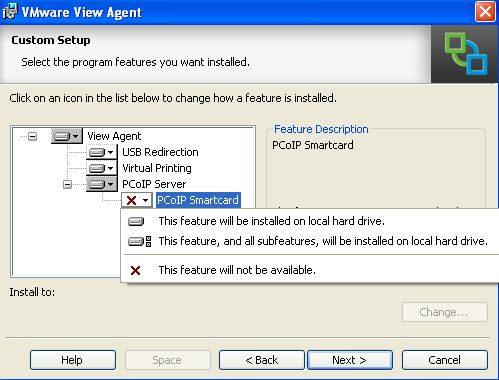499x380 pixels.
Task: Open USB Redirection feature install dropdown
Action: tap(102, 152)
